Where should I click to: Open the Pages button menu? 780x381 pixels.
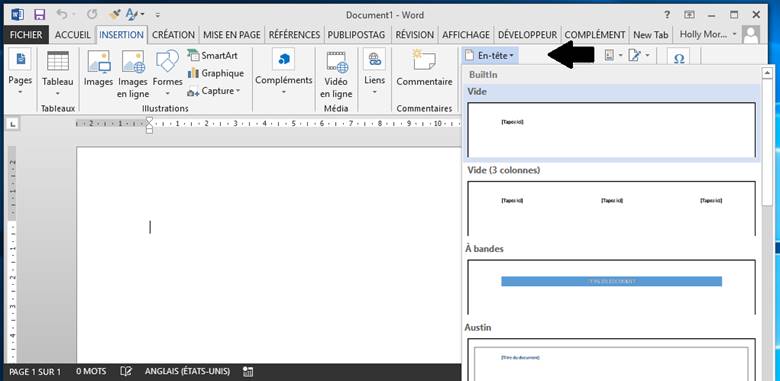click(x=20, y=73)
